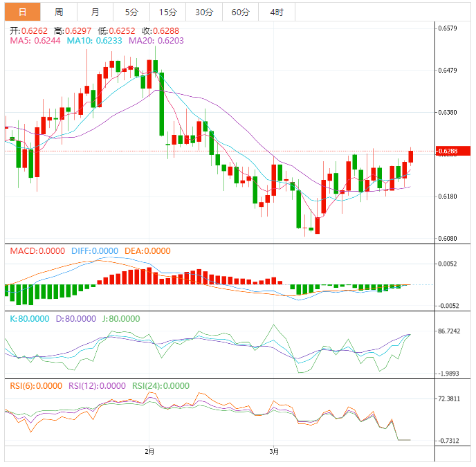The width and height of the screenshot is (476, 467).
Task: Click the RSI(24) indicator label
Action: pos(160,386)
